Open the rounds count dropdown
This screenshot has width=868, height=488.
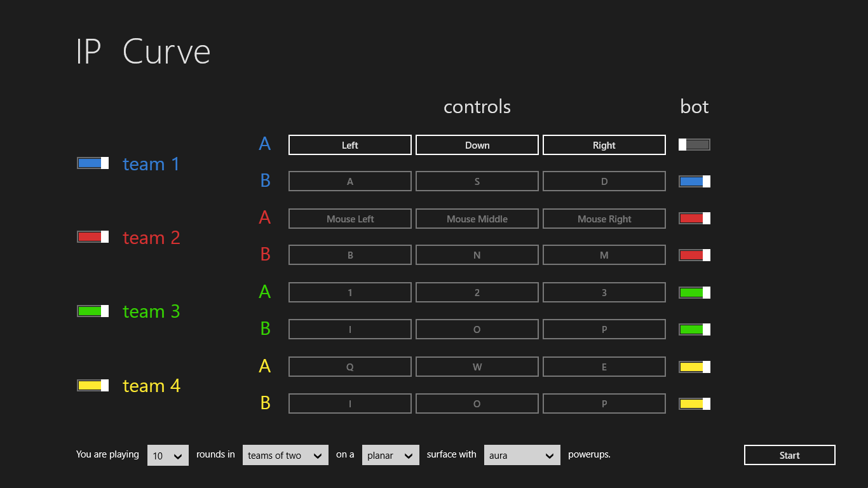(168, 456)
